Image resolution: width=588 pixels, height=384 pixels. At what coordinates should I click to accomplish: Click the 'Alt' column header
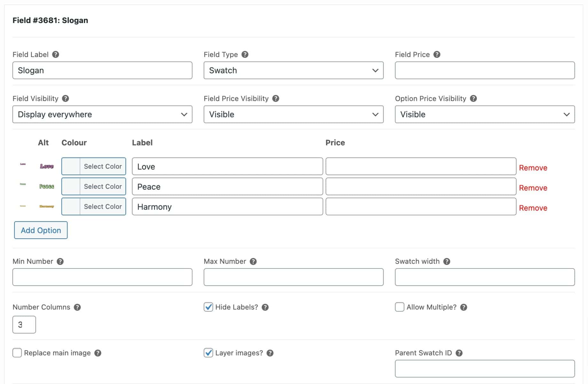click(43, 143)
